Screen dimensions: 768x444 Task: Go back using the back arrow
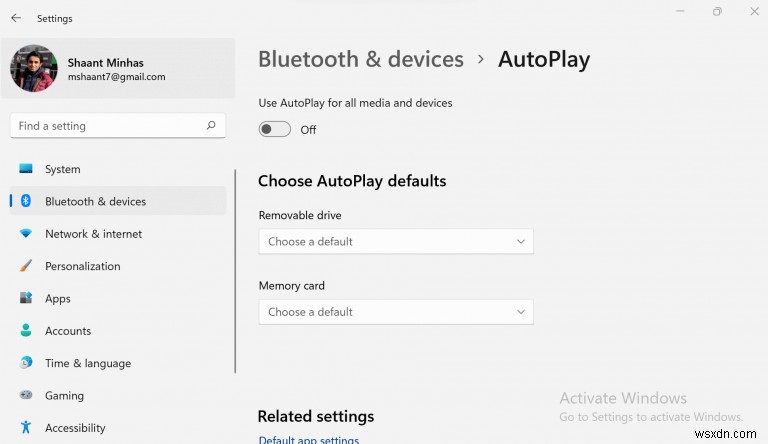pyautogui.click(x=16, y=18)
